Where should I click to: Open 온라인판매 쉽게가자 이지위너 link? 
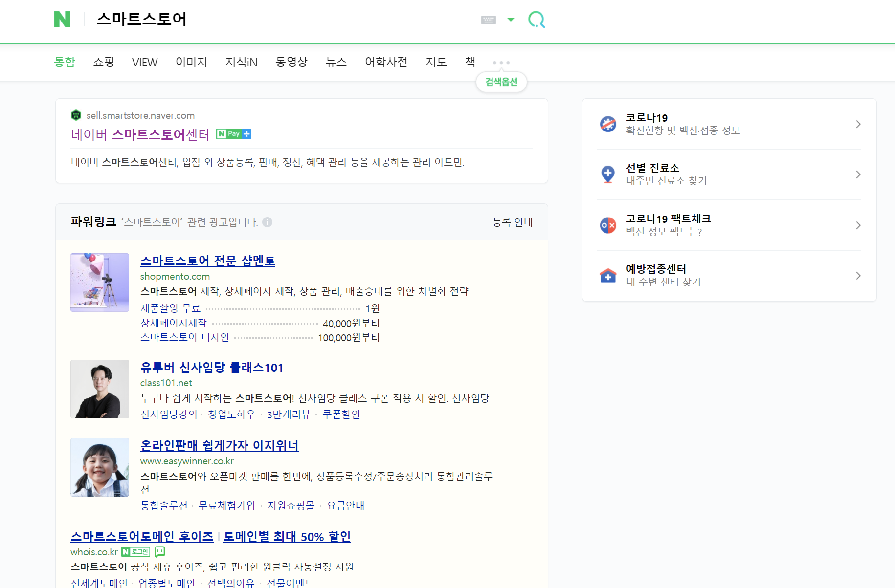click(x=220, y=445)
